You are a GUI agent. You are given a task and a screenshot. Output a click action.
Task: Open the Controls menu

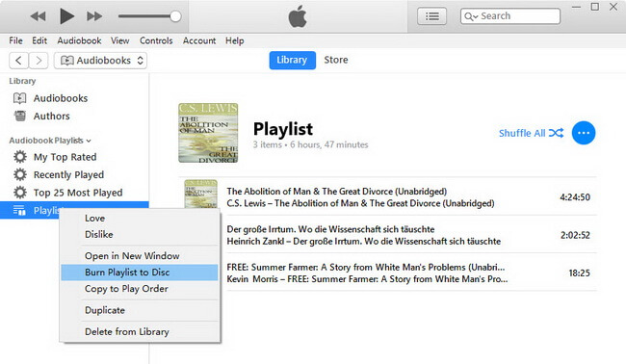[156, 40]
